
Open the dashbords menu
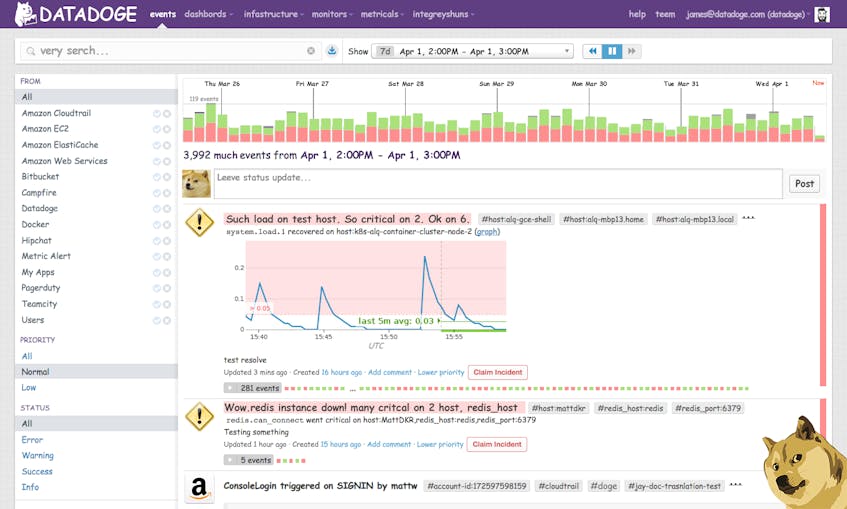[208, 14]
